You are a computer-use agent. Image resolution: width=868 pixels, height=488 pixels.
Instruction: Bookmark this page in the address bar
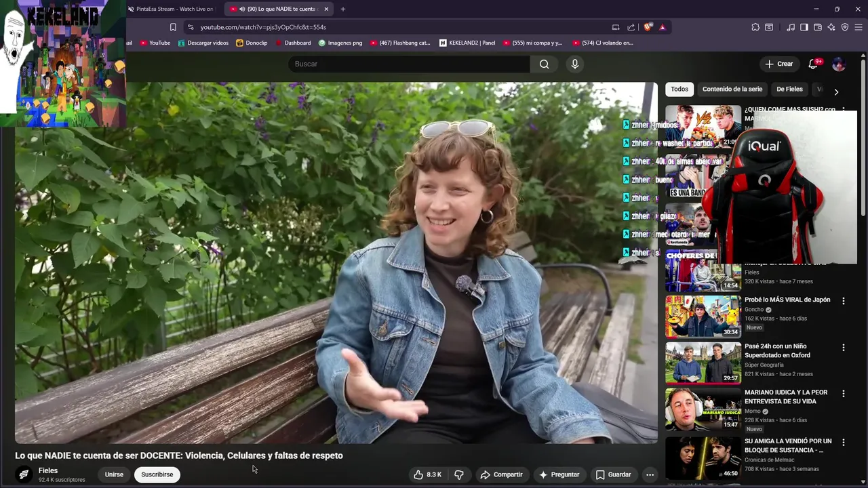(173, 27)
